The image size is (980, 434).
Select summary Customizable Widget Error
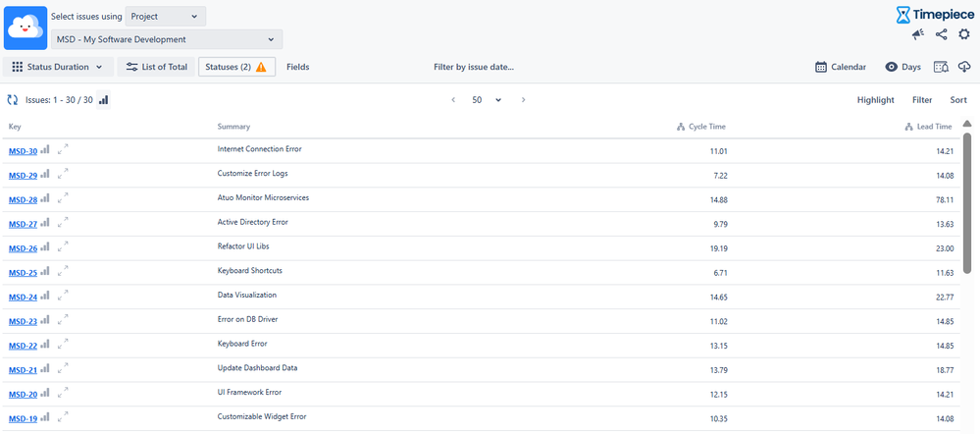(262, 416)
